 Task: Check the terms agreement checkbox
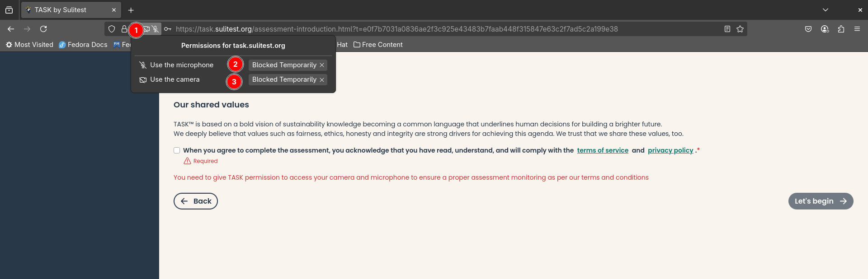(x=177, y=150)
